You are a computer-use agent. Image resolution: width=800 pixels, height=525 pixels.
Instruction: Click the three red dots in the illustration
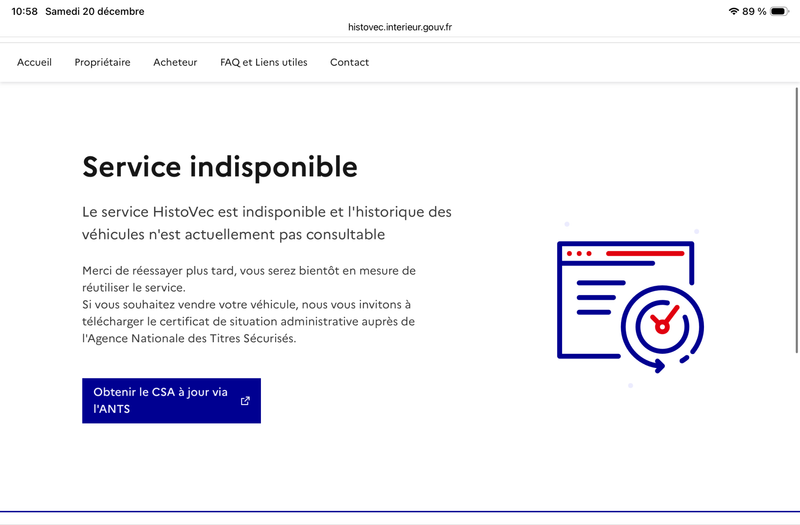pos(579,254)
